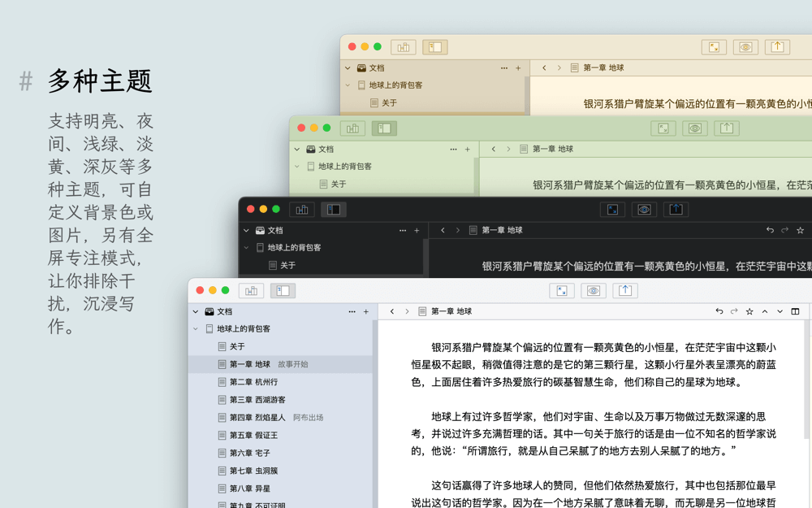The image size is (812, 508).
Task: Click fullscreen icon in green window toolbar
Action: pyautogui.click(x=663, y=128)
